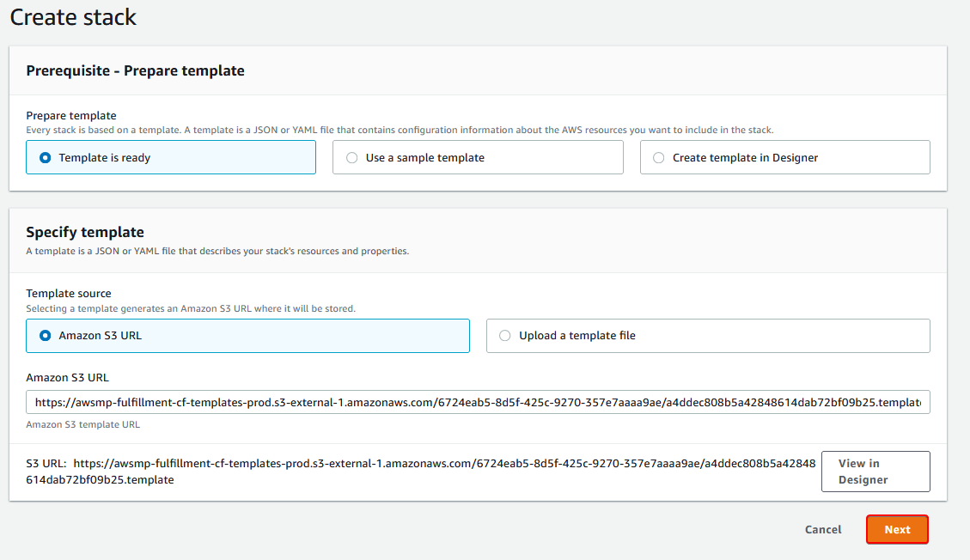Select the 'Template is ready' radio option
The image size is (970, 560).
tap(46, 158)
